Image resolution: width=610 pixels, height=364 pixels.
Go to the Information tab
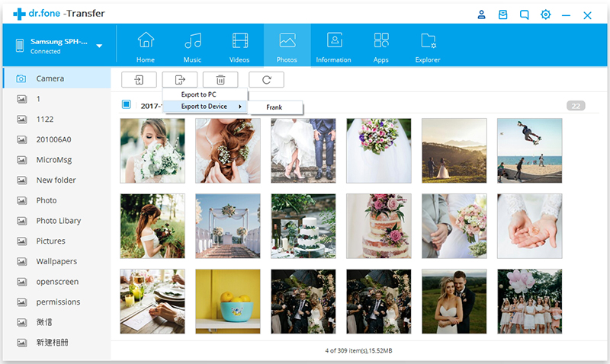click(x=334, y=46)
